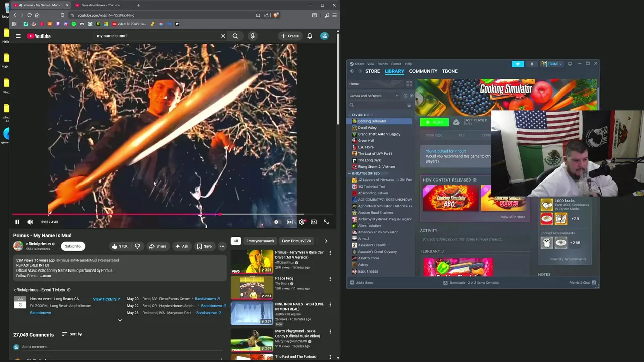Open the Steam TBONE profile tab
Viewport: 644px width, 362px height.
450,71
